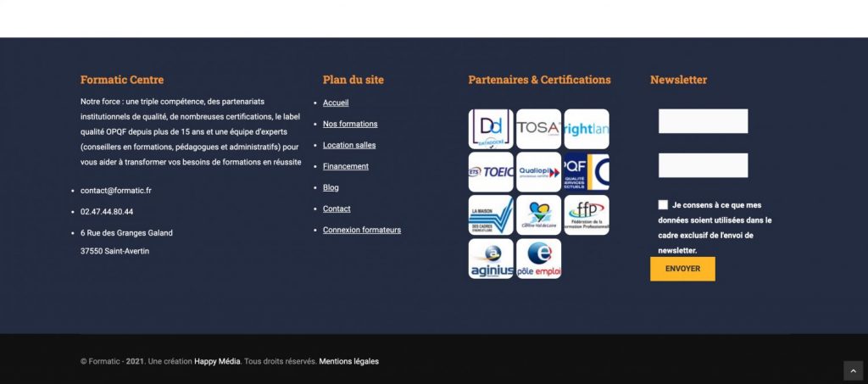Screen dimensions: 868x384
Task: Click the second newsletter input field
Action: click(x=703, y=165)
